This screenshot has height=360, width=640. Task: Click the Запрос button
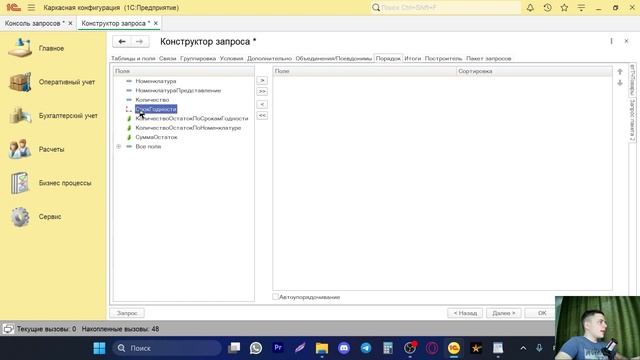click(x=127, y=313)
